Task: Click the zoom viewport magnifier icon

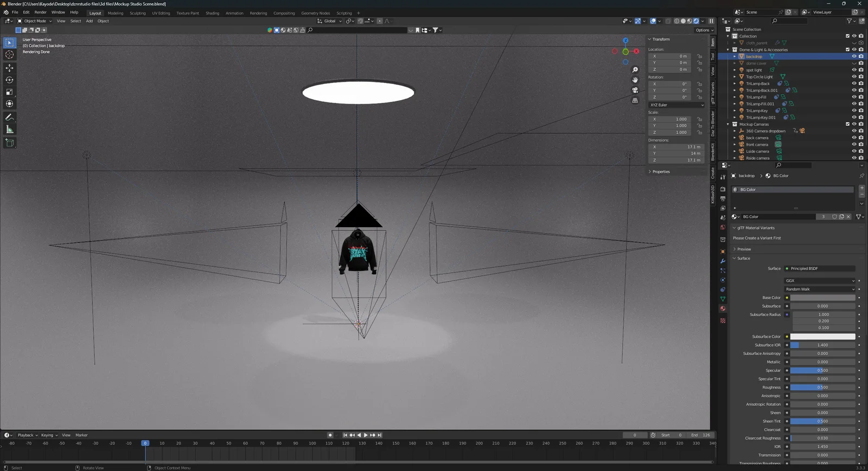Action: 635,70
